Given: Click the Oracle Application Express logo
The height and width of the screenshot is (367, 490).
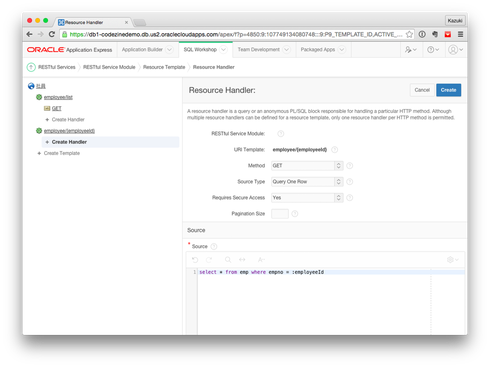Looking at the screenshot, I should [x=69, y=50].
